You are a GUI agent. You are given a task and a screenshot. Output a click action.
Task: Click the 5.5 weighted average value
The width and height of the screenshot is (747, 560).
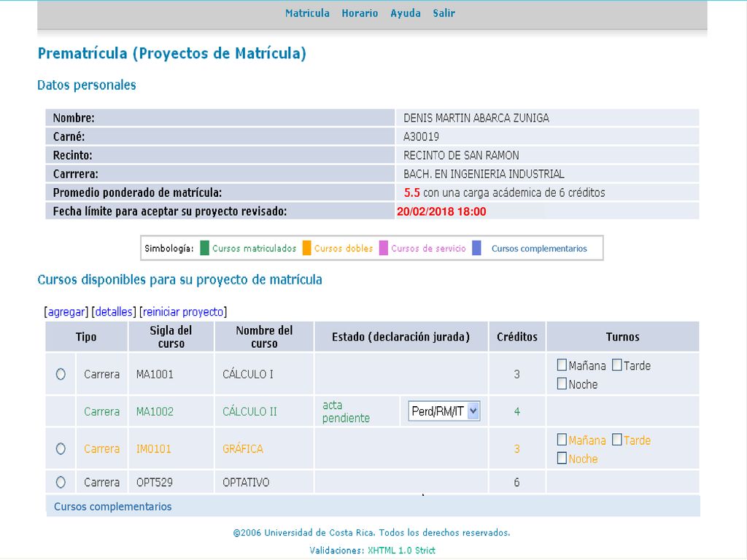(412, 192)
